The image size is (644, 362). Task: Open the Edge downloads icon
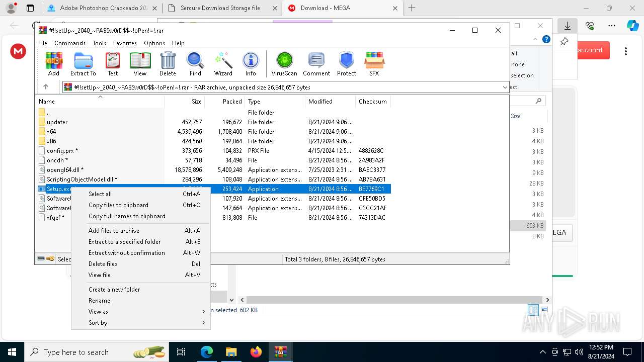pyautogui.click(x=568, y=26)
